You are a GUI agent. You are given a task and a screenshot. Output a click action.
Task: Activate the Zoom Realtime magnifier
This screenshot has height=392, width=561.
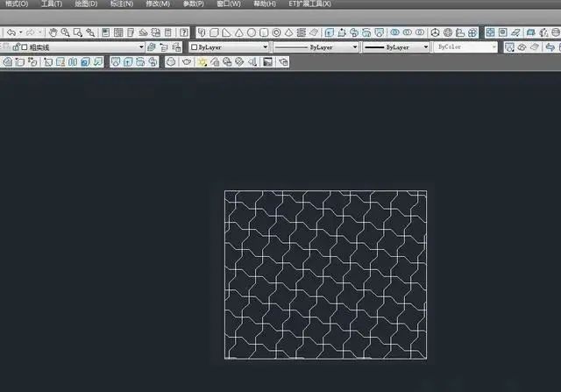(x=65, y=32)
